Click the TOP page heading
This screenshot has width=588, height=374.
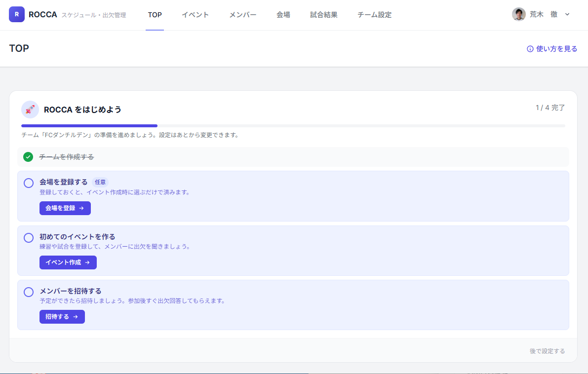19,48
